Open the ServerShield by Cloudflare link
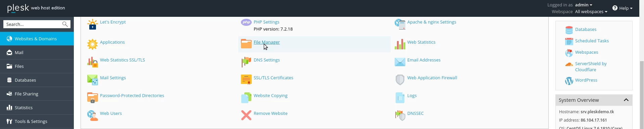The width and height of the screenshot is (644, 129). click(x=591, y=67)
